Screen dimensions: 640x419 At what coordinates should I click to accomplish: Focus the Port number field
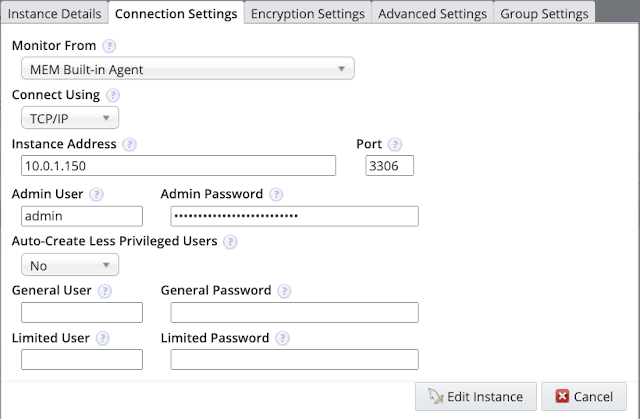390,166
